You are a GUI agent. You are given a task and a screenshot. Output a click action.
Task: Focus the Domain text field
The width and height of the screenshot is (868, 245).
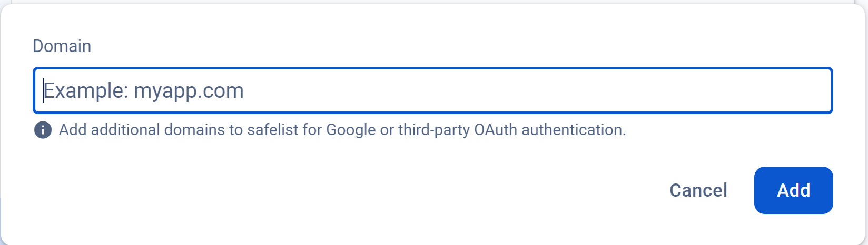tap(432, 90)
